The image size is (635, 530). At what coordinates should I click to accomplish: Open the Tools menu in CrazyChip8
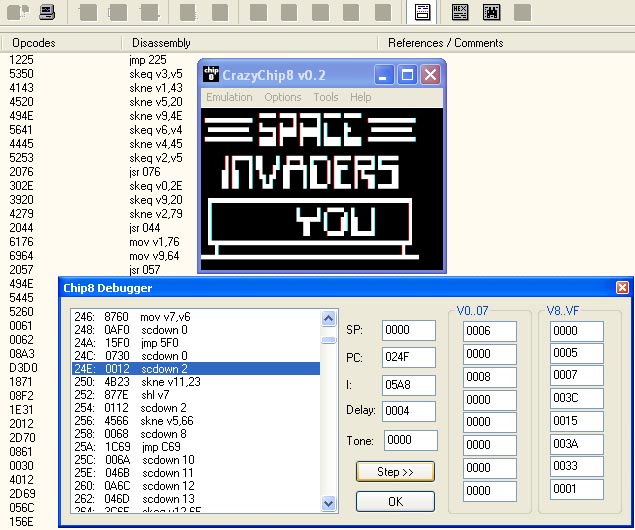[326, 97]
